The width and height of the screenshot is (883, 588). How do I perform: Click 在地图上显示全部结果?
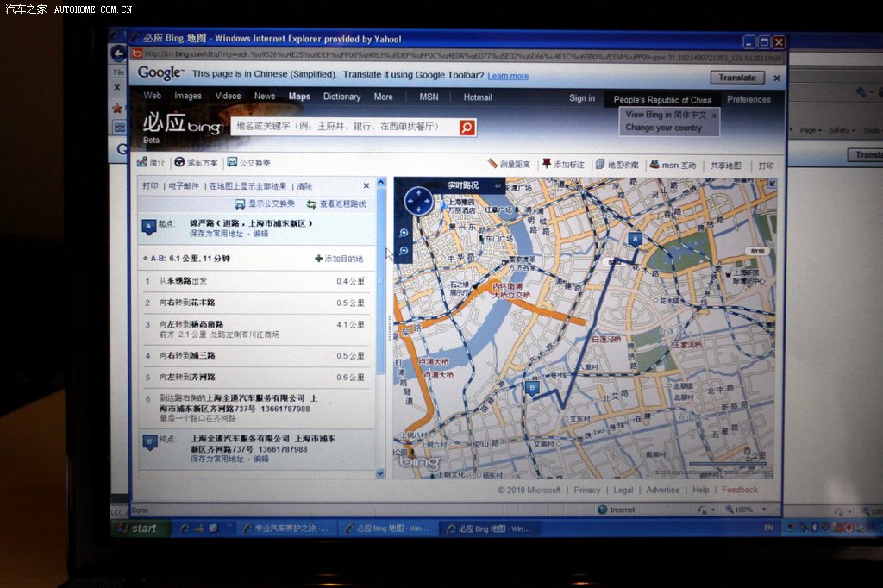(247, 186)
